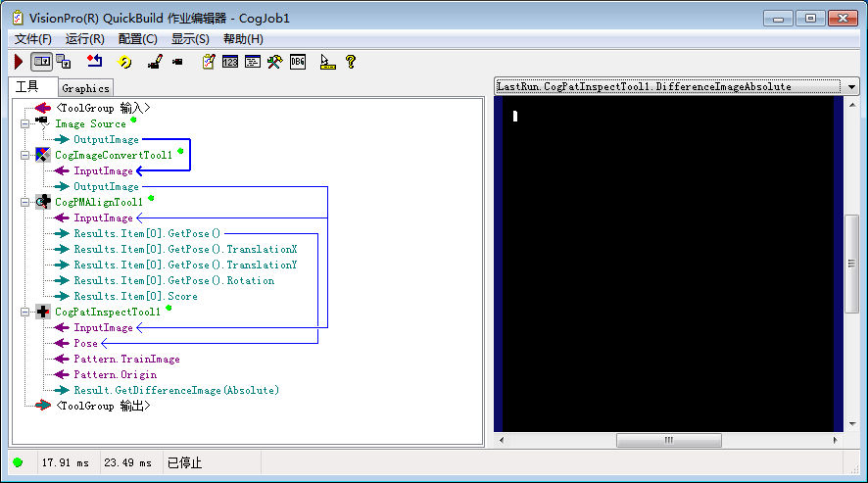
Task: Run the job with the red play button
Action: tap(19, 62)
